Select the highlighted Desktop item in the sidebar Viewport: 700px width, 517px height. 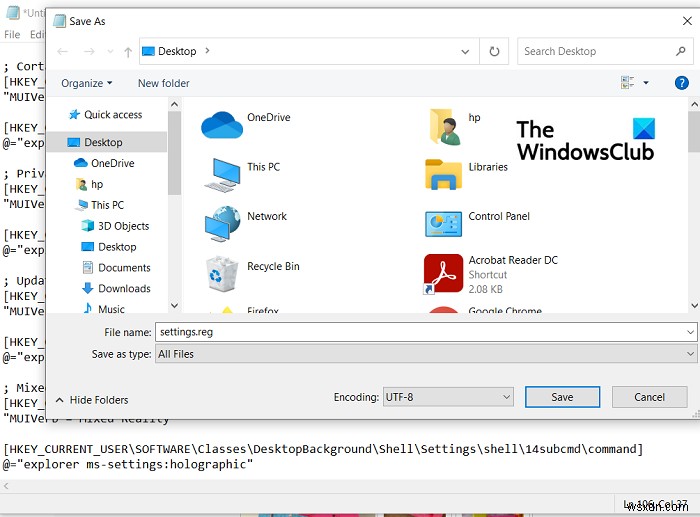pos(107,142)
